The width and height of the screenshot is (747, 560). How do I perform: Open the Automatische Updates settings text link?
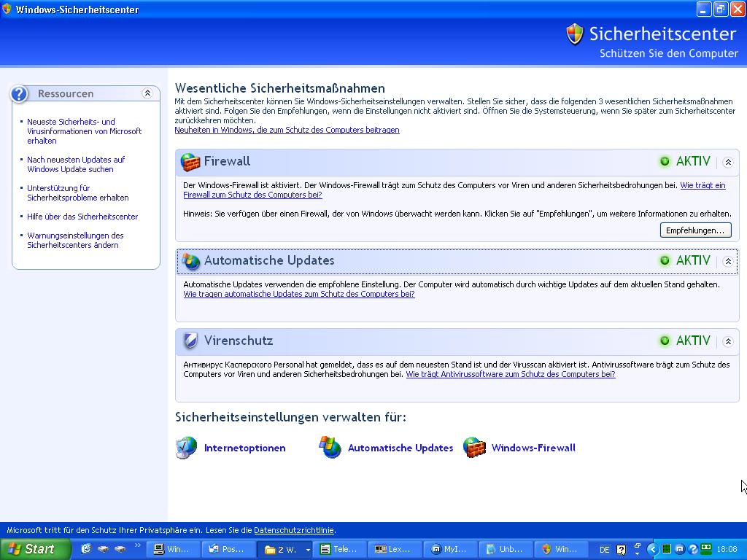coord(400,448)
